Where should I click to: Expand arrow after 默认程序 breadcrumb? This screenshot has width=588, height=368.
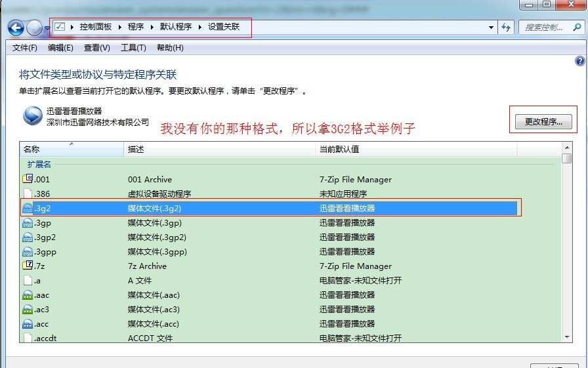click(200, 27)
